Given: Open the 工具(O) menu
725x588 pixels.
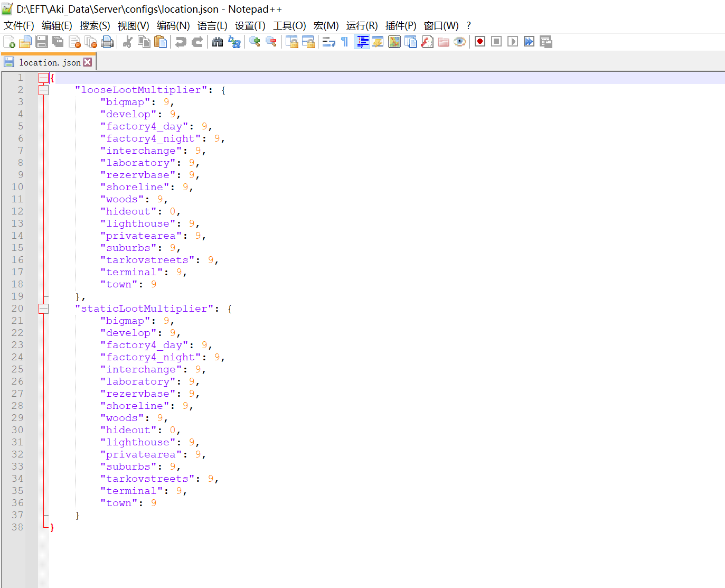Looking at the screenshot, I should (x=289, y=25).
